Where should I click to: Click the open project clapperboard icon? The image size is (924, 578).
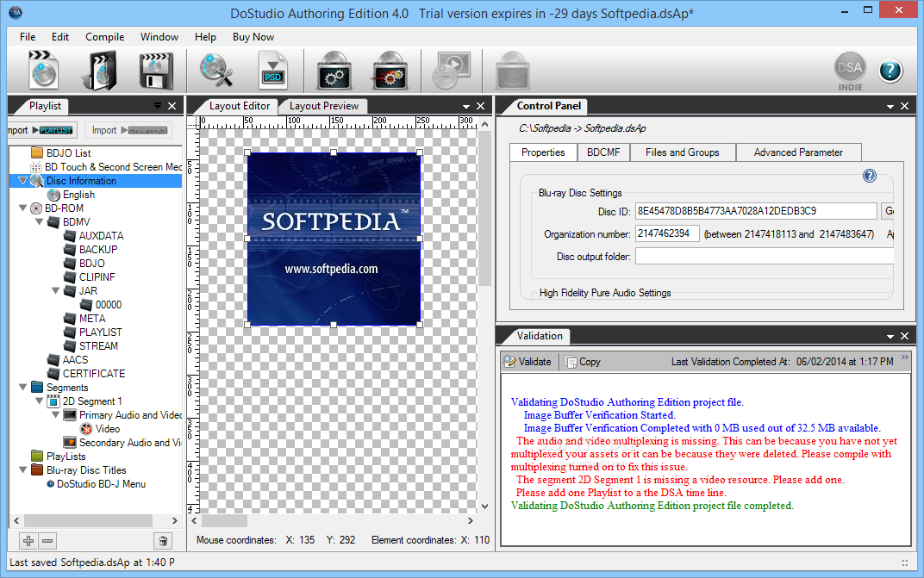(x=100, y=71)
